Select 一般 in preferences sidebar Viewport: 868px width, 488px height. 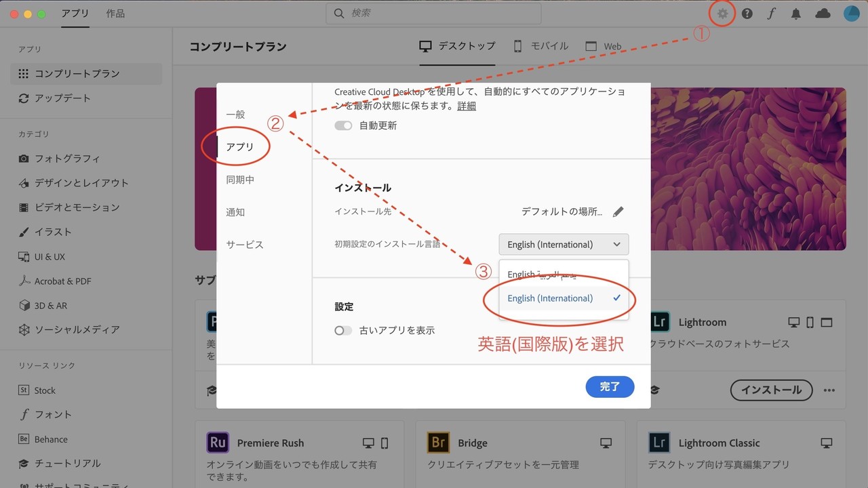(235, 115)
